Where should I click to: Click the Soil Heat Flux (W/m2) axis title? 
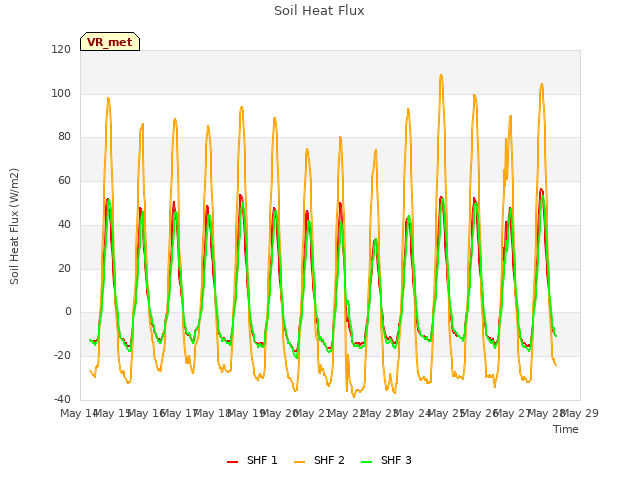click(x=14, y=226)
